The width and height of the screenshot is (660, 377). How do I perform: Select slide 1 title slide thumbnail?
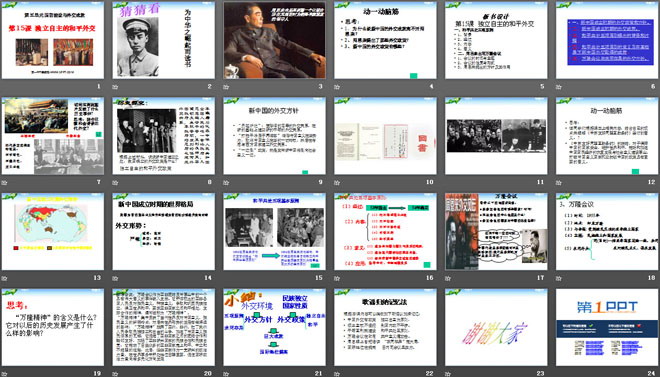tap(53, 40)
